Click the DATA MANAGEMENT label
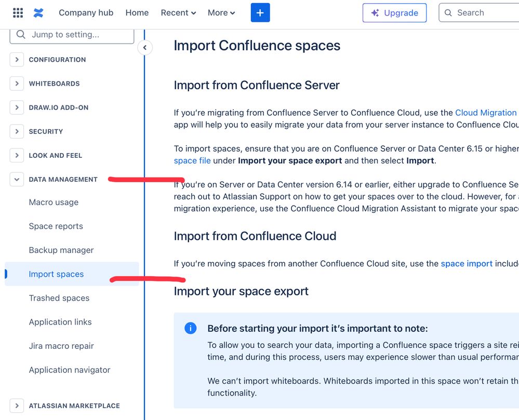519x420 pixels. click(x=63, y=179)
